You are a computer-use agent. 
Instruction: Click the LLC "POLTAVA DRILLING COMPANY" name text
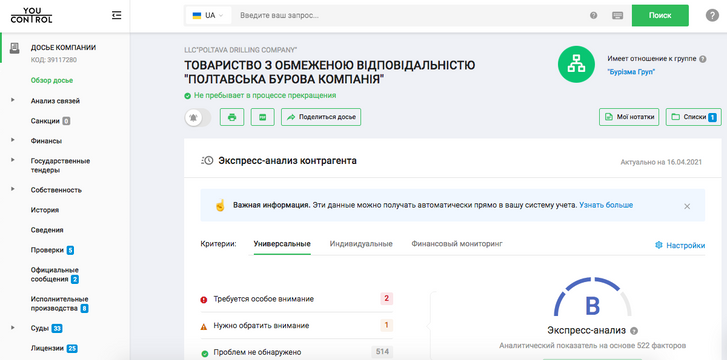pos(241,50)
